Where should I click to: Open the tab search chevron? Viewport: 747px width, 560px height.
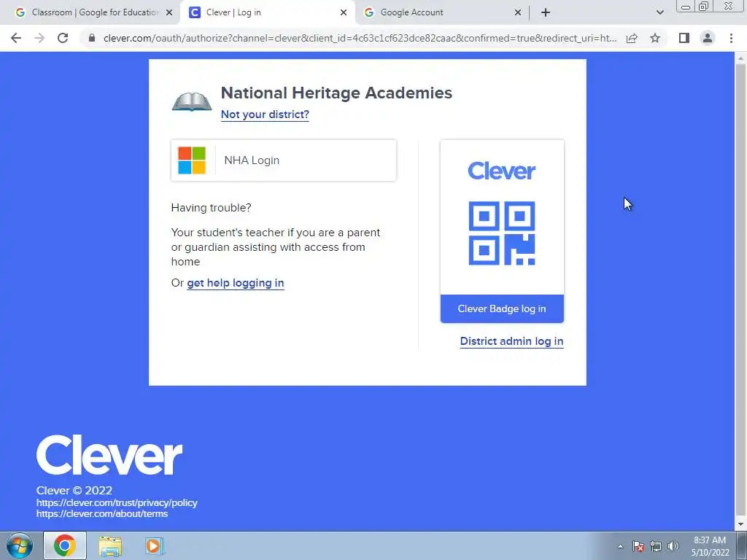(x=659, y=12)
